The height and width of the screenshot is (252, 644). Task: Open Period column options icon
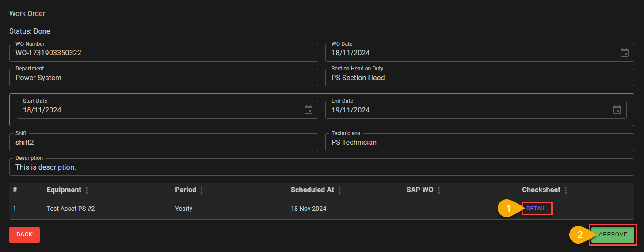[x=202, y=190]
